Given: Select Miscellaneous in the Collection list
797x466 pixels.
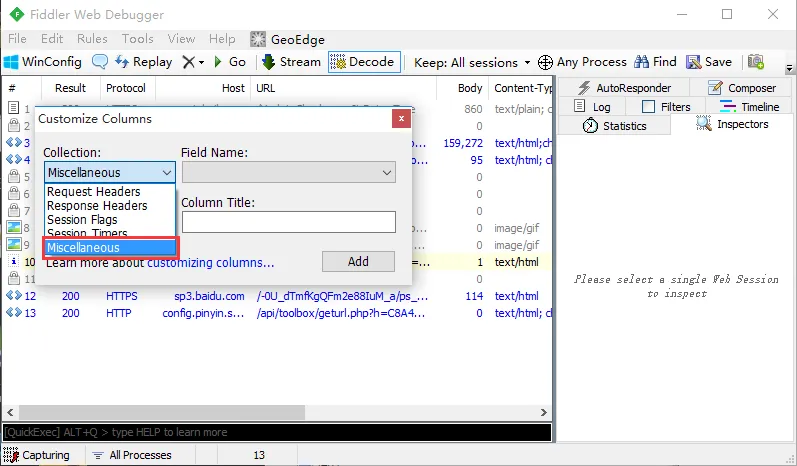Looking at the screenshot, I should point(110,247).
